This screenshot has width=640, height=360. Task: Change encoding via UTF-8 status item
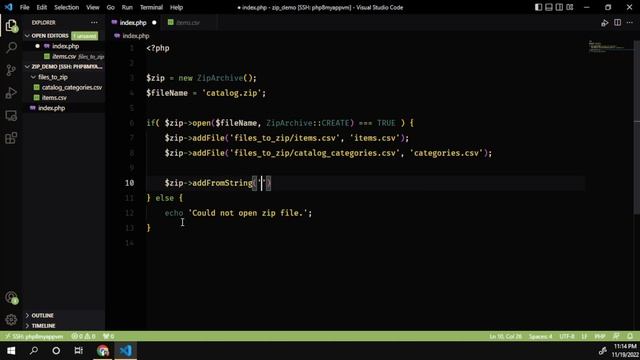pos(567,336)
